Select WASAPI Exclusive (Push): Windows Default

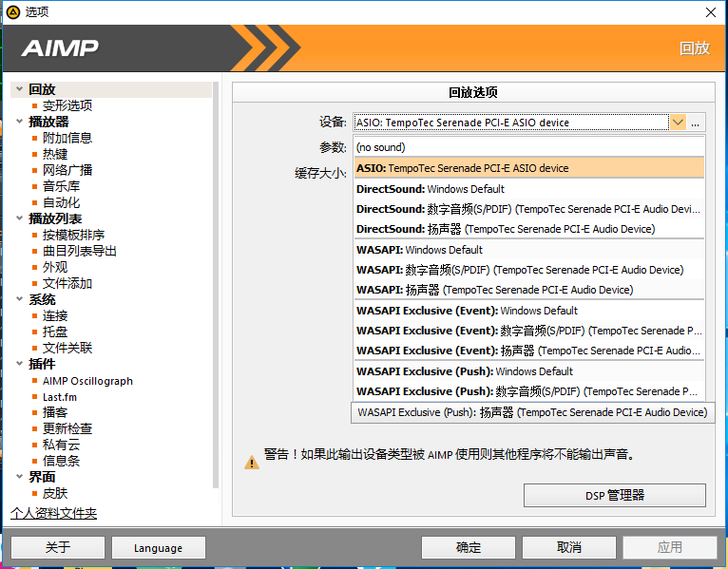click(528, 371)
